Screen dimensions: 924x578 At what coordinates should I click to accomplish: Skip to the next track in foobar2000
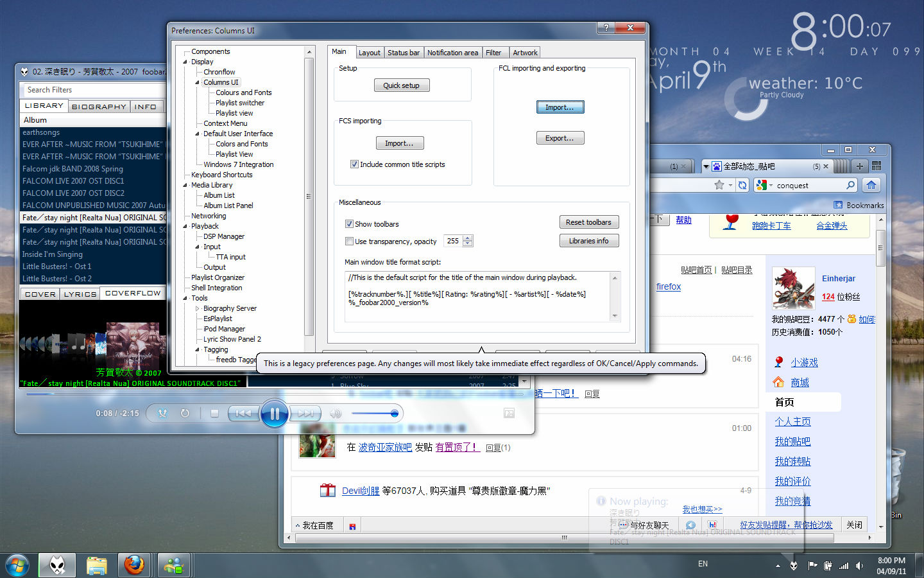point(305,414)
